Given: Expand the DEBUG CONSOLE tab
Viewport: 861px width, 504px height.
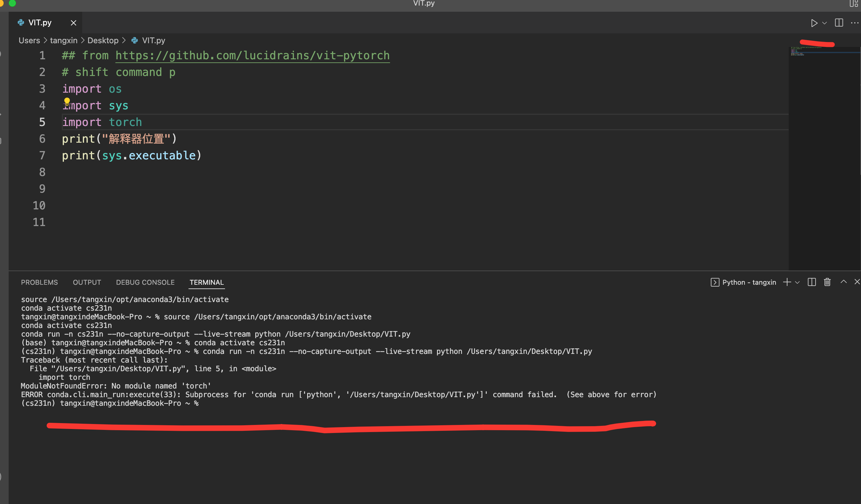Looking at the screenshot, I should point(145,282).
